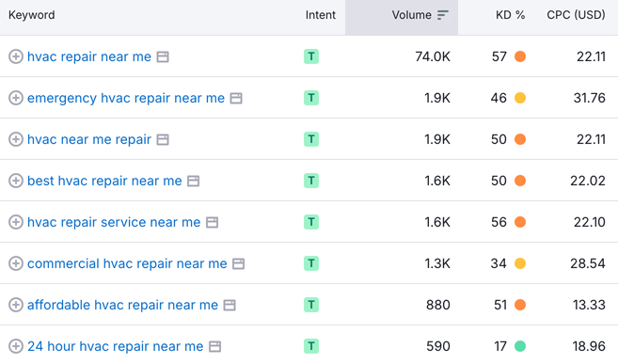The height and width of the screenshot is (364, 618).
Task: Click the sort icon beside Volume header
Action: (443, 15)
